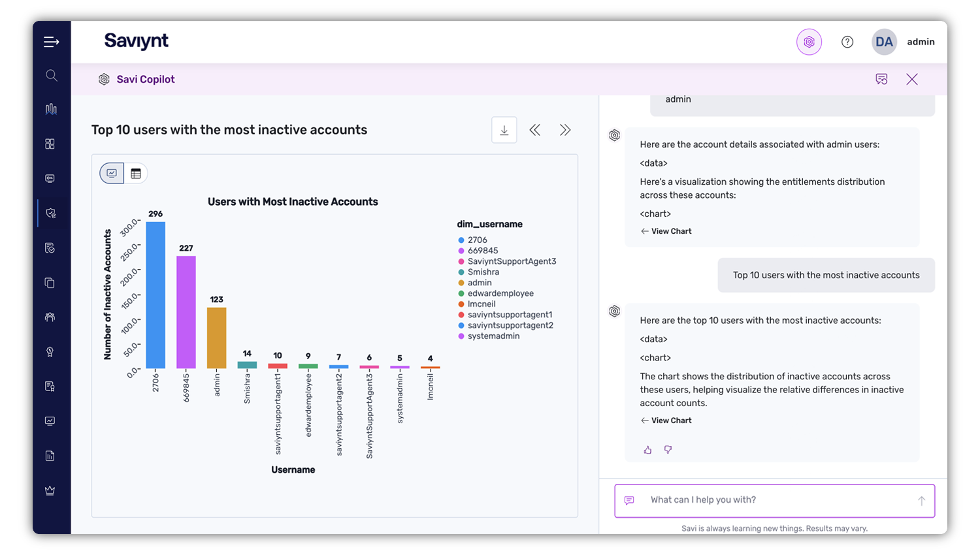Go to next chart with double-right arrows
Image resolution: width=980 pixels, height=555 pixels.
coord(565,130)
